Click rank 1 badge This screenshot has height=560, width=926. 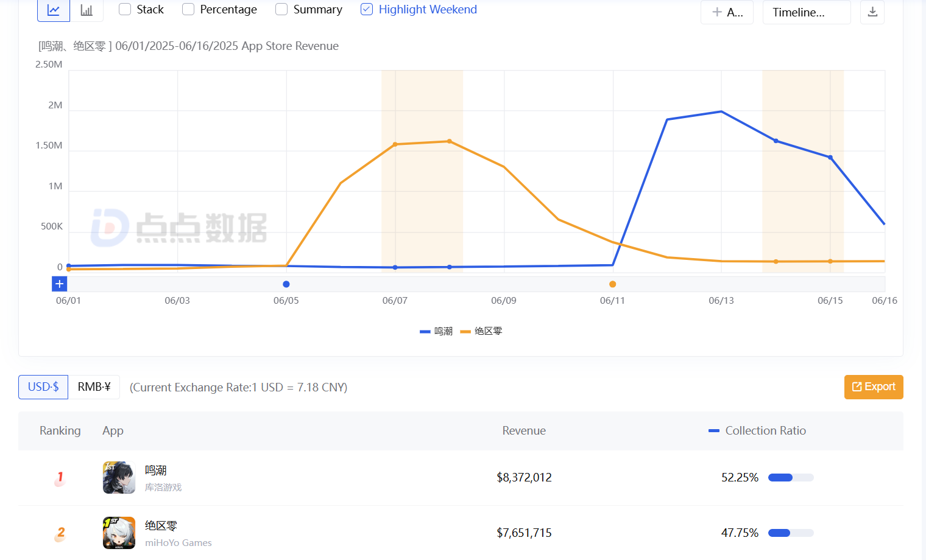click(x=60, y=478)
